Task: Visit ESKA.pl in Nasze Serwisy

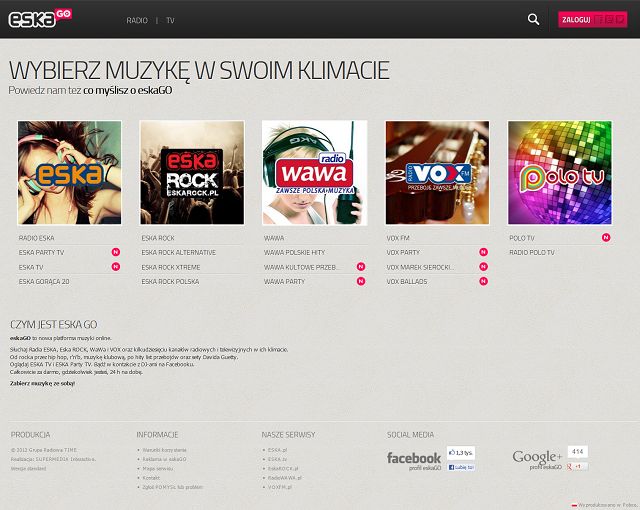Action: (x=278, y=450)
